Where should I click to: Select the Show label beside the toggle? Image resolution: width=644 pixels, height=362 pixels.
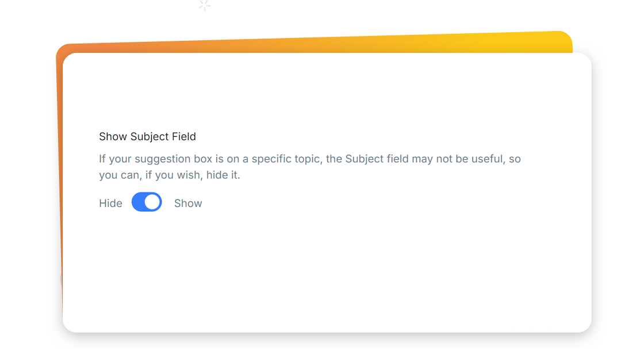tap(188, 203)
